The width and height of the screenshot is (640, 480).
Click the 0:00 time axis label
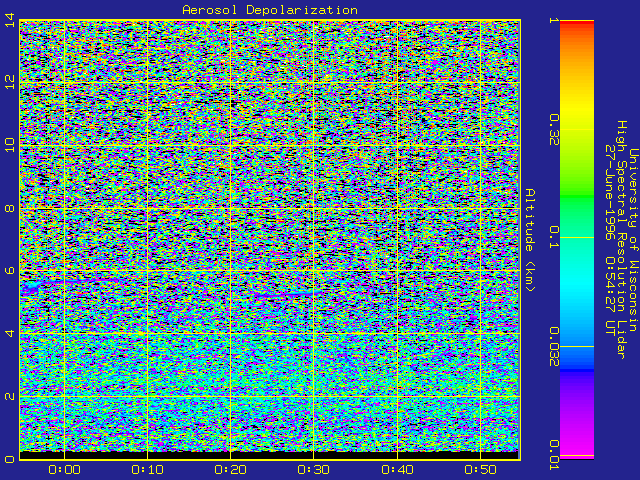64,470
